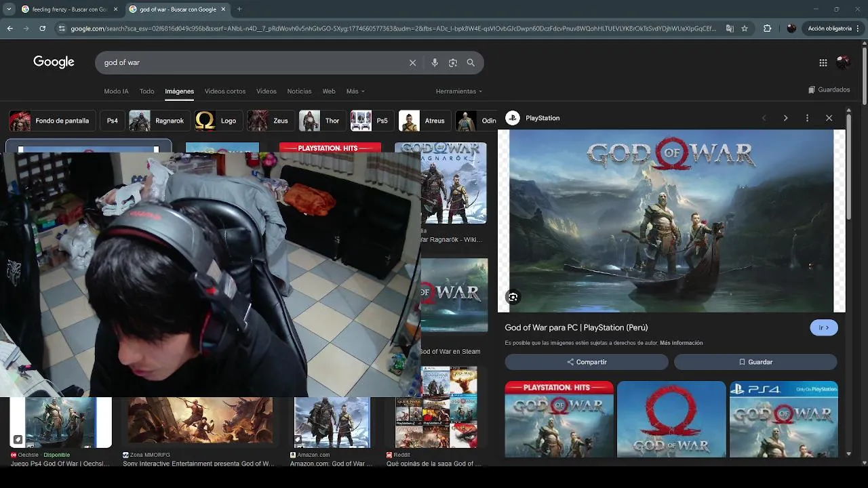Open the Videos cortos tab

point(225,91)
